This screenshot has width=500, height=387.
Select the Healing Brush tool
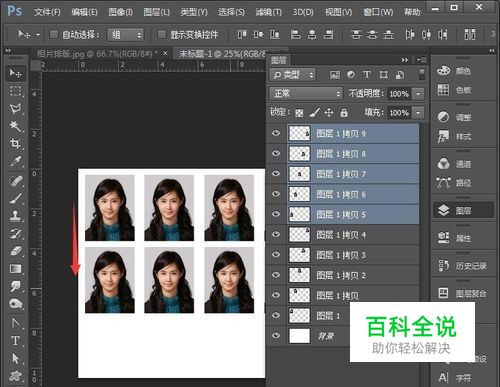coord(15,181)
